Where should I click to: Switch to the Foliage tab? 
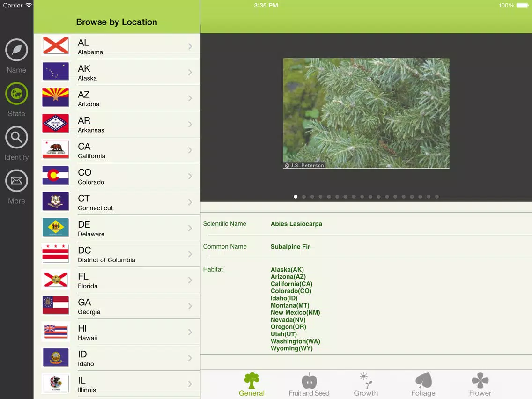point(423,385)
